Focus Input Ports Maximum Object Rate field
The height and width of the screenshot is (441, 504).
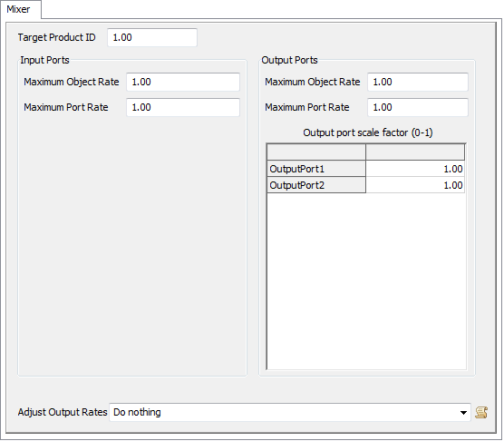pyautogui.click(x=183, y=82)
